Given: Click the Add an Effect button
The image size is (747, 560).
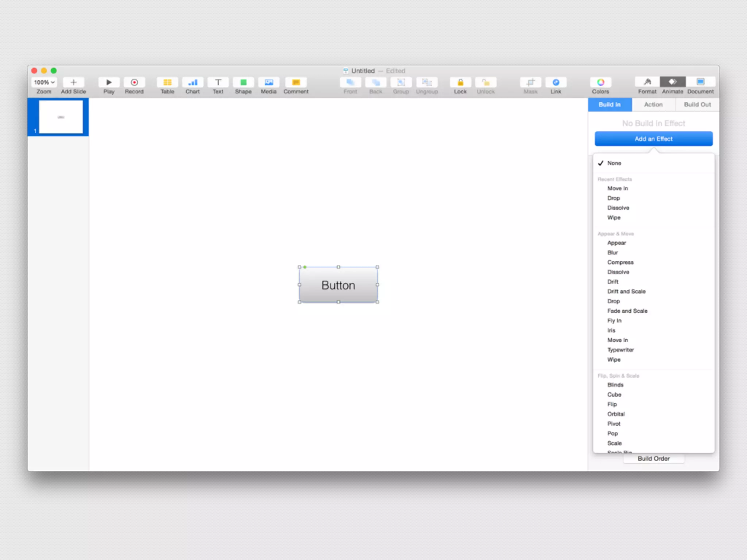Looking at the screenshot, I should (x=653, y=139).
